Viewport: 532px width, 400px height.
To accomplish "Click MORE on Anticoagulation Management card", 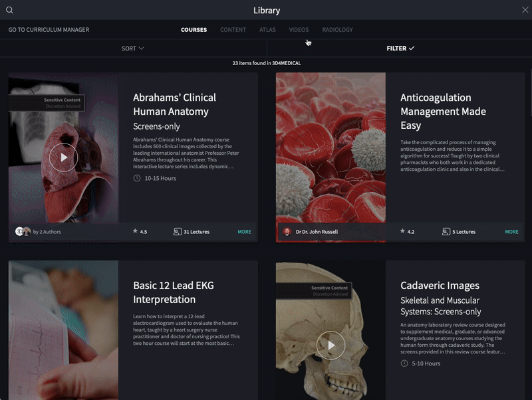I will (x=511, y=232).
